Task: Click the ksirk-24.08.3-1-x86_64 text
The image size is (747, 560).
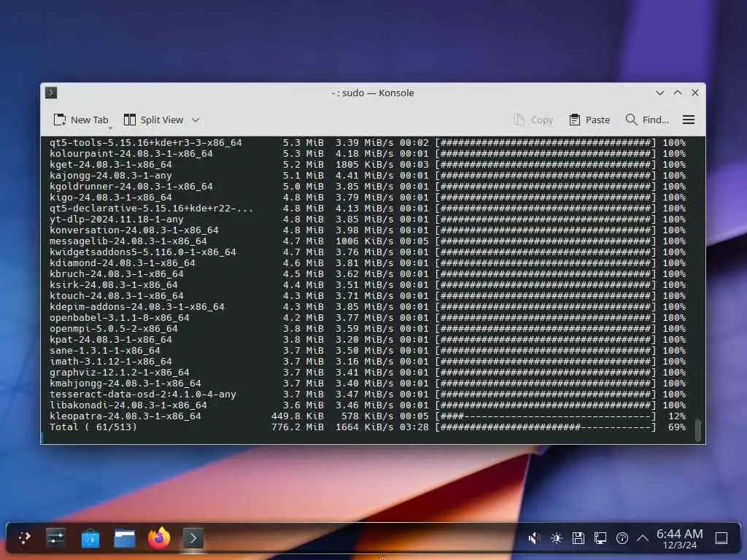Action: pos(113,285)
